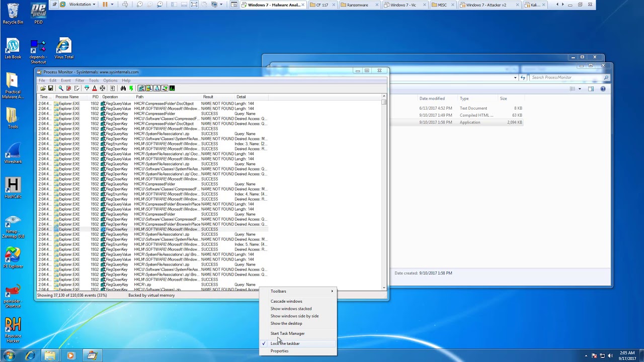Toggle Show Process and Thread Activity button
The height and width of the screenshot is (362, 644).
pos(165,88)
